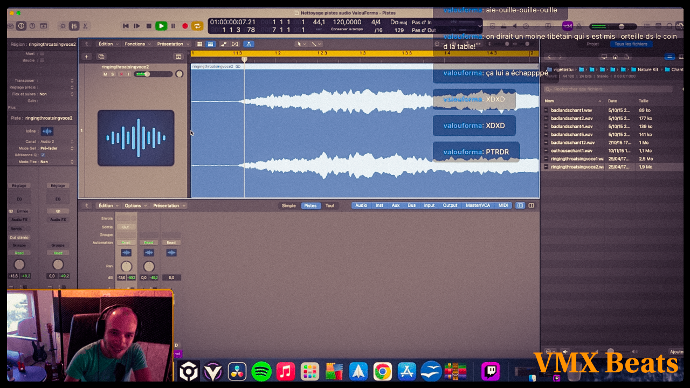
Task: Toggle the MIDI channel filter in Mixer
Action: tap(503, 205)
